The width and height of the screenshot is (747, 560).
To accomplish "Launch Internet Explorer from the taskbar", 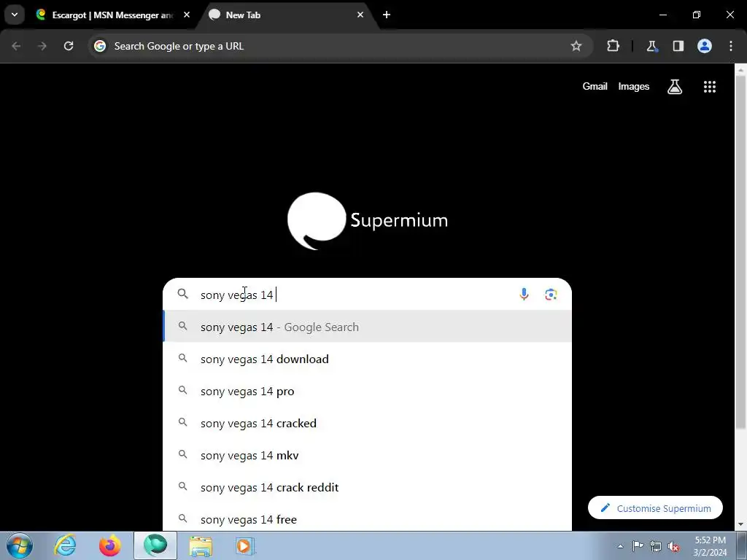I will [66, 545].
